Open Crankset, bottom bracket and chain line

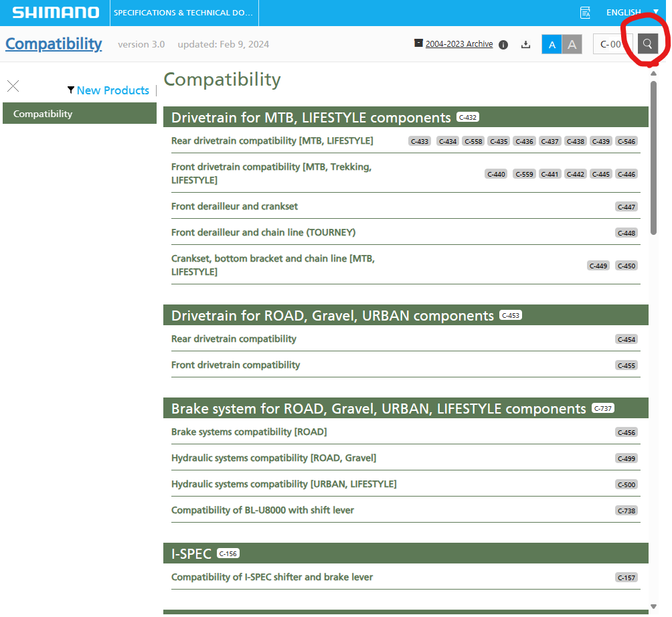pos(273,265)
